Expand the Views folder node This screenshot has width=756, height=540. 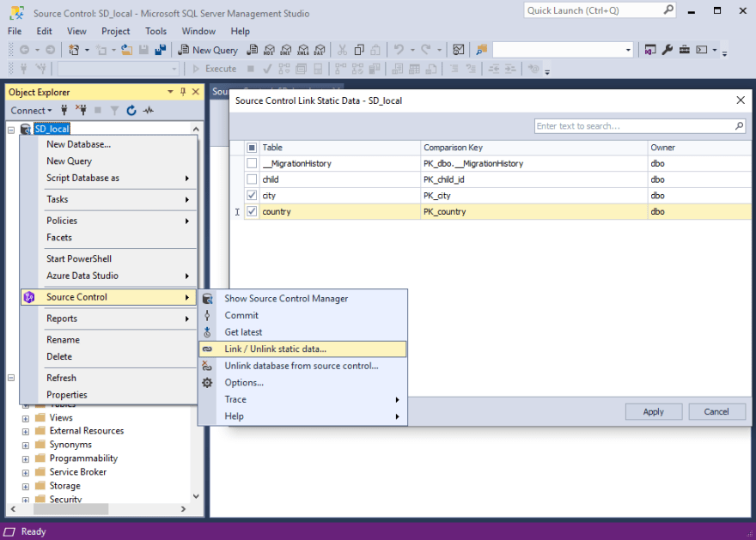click(26, 419)
